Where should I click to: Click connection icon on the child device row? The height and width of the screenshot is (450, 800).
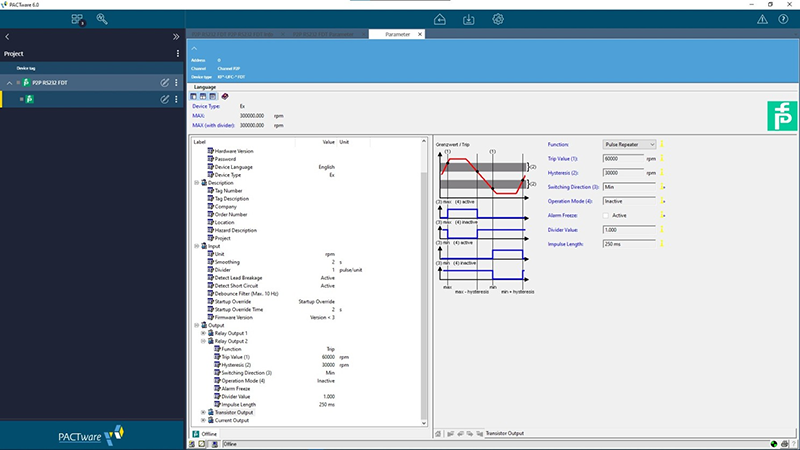[164, 99]
